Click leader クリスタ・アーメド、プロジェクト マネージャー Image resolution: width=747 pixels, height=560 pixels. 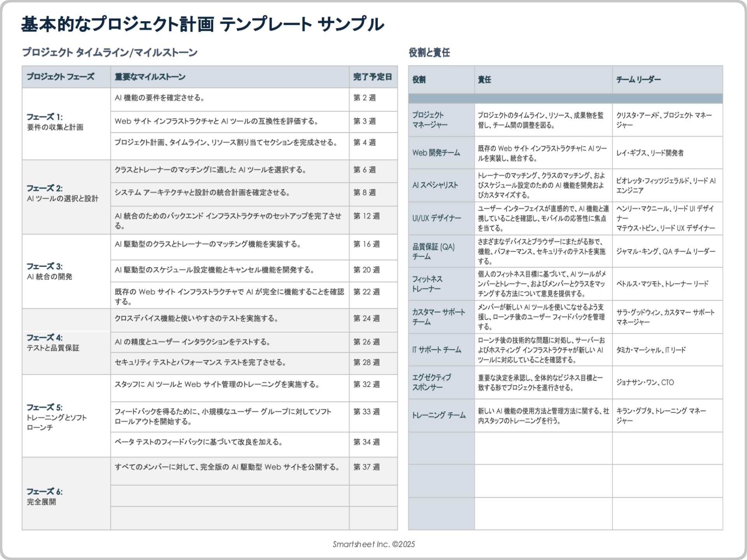click(x=668, y=120)
